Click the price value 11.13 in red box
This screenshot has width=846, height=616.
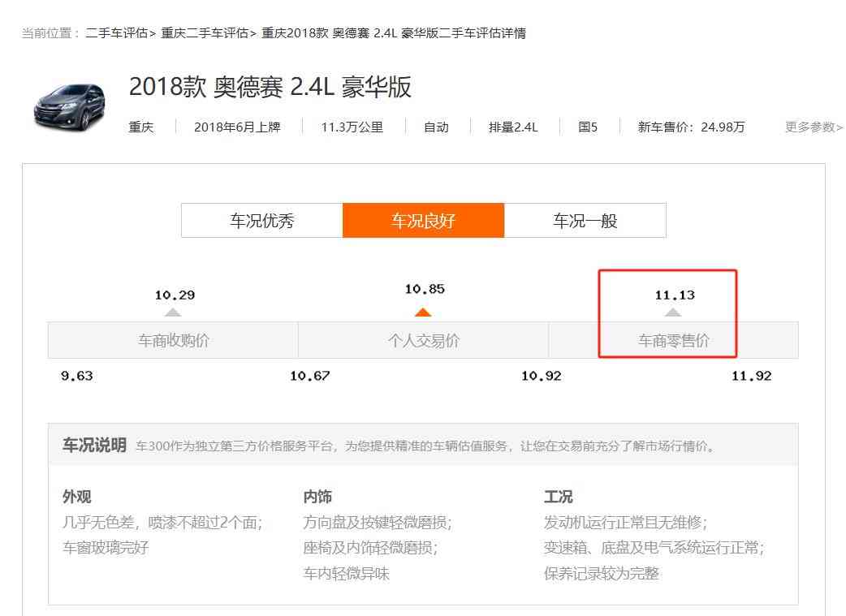(673, 295)
